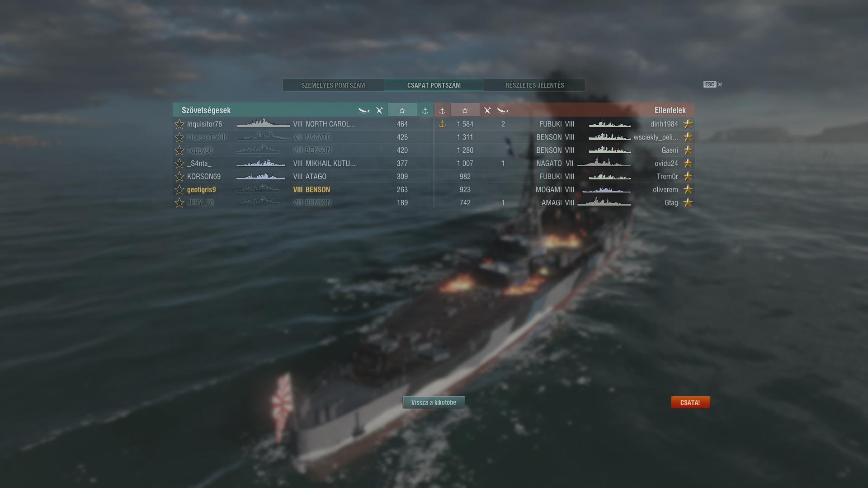Screen dimensions: 868x488
Task: Select player geotigris9 row
Action: 303,189
